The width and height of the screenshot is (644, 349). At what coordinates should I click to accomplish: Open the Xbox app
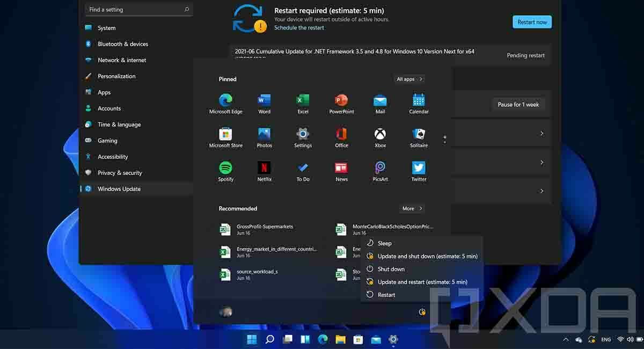point(380,137)
